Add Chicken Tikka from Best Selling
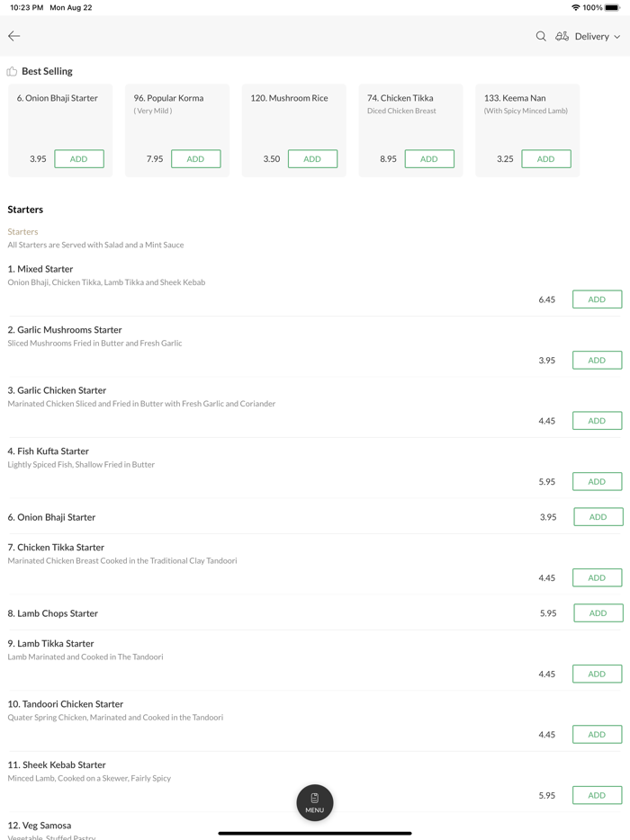This screenshot has width=630, height=840. [x=429, y=159]
